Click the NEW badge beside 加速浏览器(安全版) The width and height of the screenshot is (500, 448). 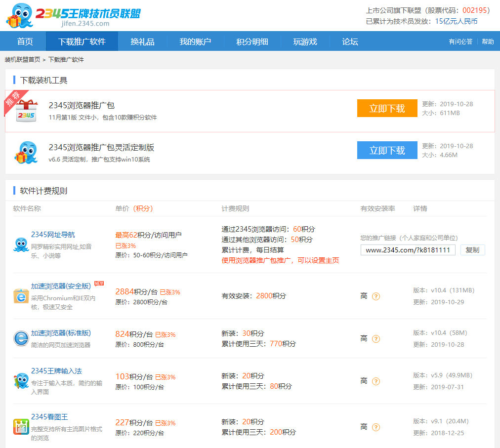[x=99, y=283]
